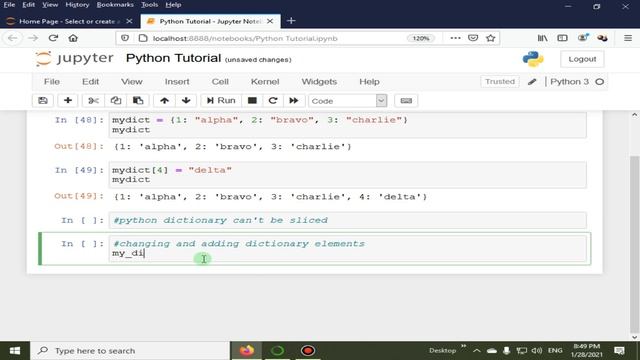
Task: Open the command palette keyboard icon
Action: (x=406, y=101)
